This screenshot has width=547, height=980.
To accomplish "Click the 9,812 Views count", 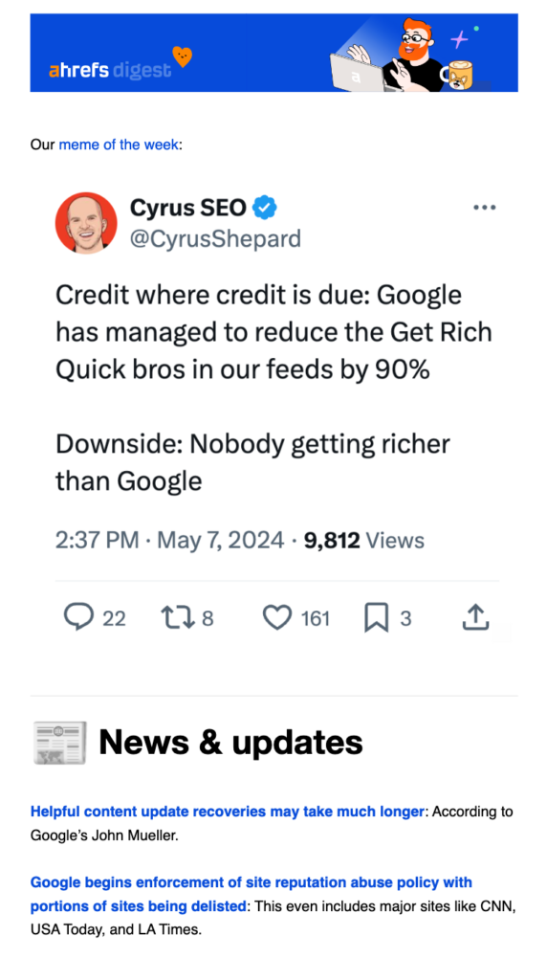I will (x=364, y=540).
